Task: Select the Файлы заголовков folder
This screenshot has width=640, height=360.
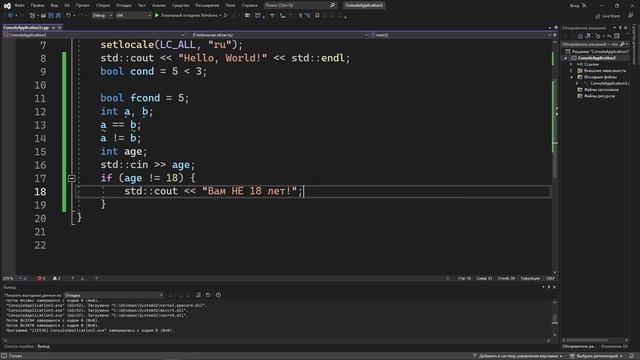Action: tap(601, 90)
